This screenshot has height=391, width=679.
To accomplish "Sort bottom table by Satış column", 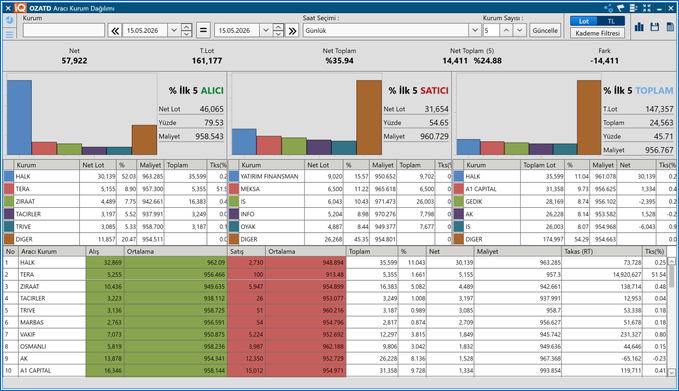I will 246,251.
